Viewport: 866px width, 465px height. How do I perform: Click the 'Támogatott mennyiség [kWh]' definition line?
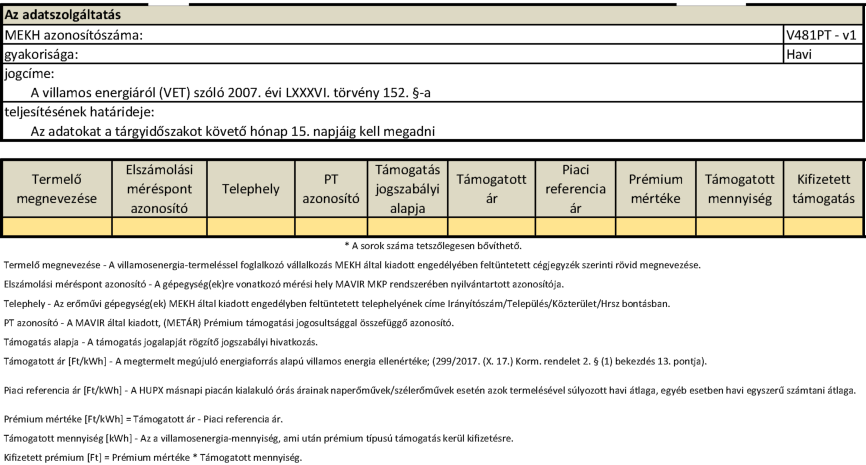click(x=258, y=438)
